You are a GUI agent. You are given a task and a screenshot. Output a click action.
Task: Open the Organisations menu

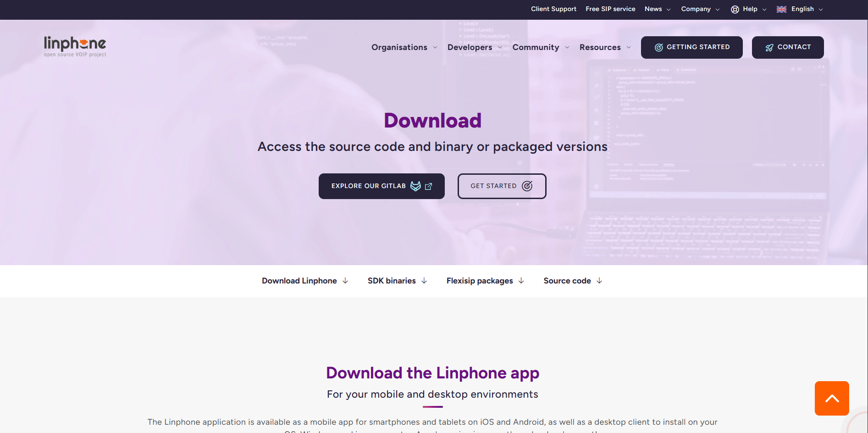[399, 47]
